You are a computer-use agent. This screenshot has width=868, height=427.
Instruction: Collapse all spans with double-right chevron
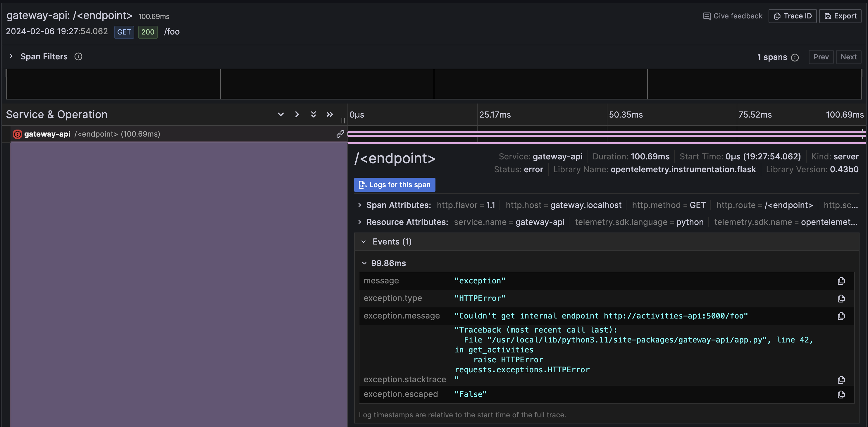pyautogui.click(x=330, y=114)
